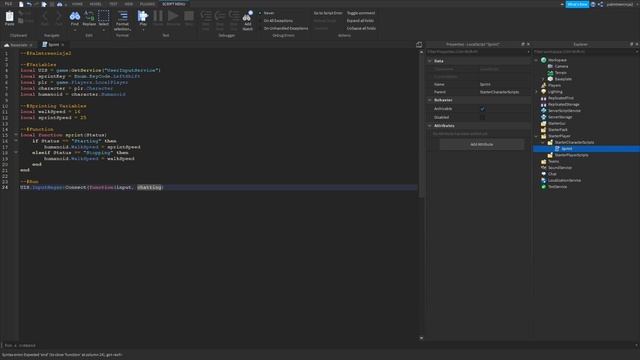Fold the sprint function at line 15
The image size is (640, 360).
tap(16, 135)
